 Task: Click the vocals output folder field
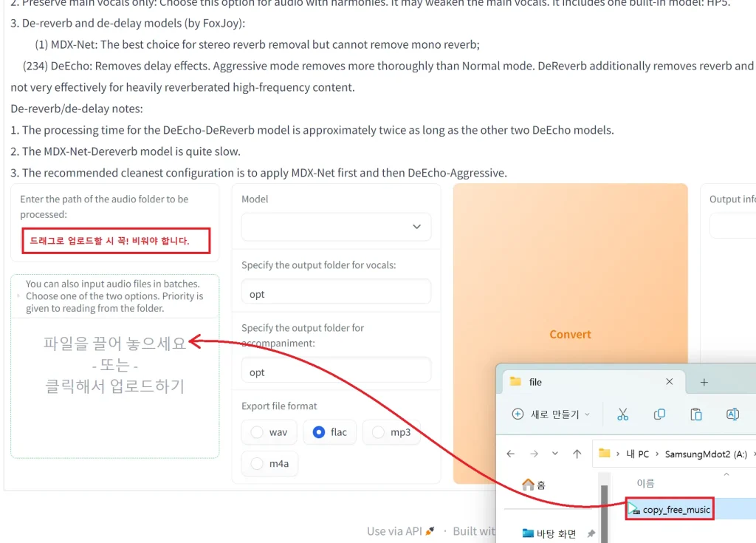pos(336,293)
